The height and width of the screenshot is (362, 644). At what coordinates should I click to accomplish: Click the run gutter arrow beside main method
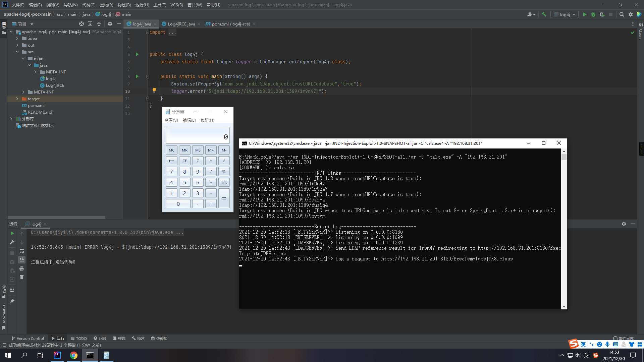tap(137, 76)
